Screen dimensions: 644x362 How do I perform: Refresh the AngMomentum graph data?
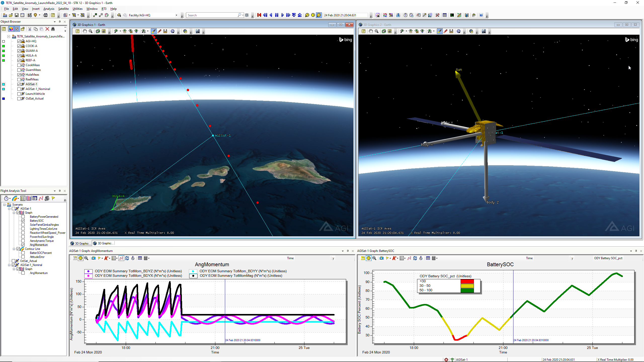pos(127,258)
